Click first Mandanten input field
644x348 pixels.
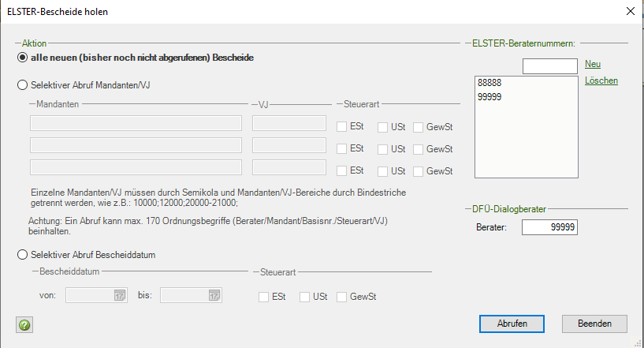[x=136, y=123]
